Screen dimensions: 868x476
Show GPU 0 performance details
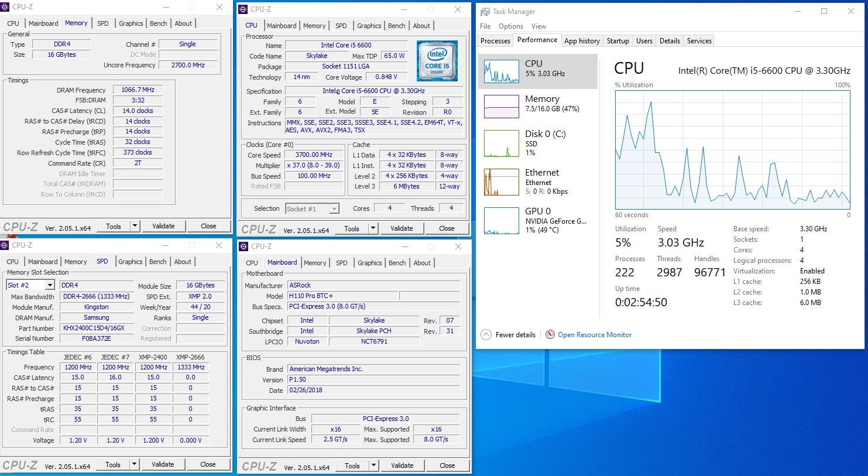click(x=502, y=221)
